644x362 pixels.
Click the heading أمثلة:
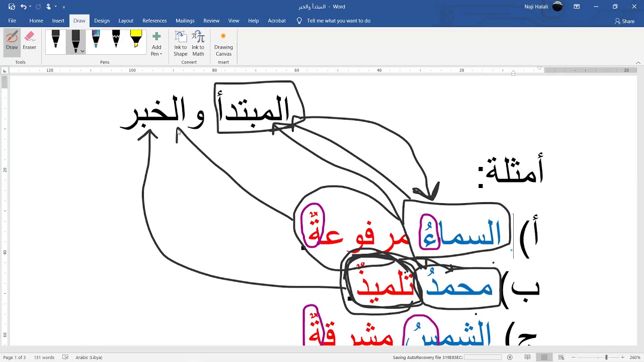[511, 171]
